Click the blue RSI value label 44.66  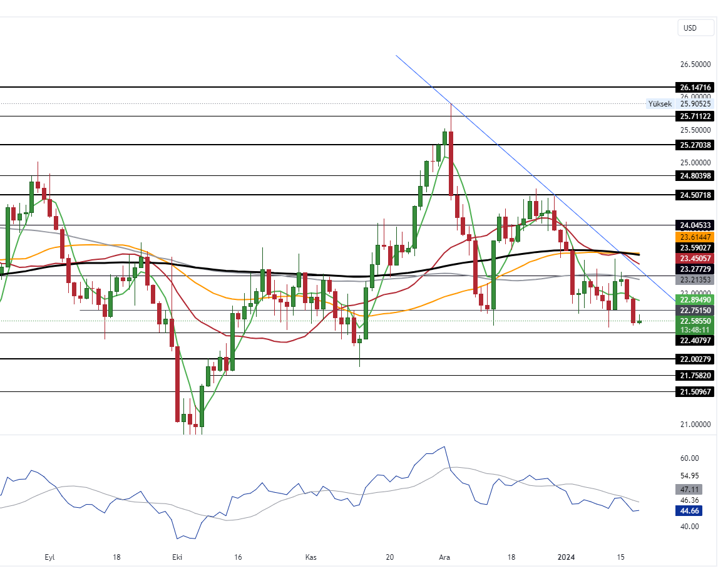pos(689,511)
